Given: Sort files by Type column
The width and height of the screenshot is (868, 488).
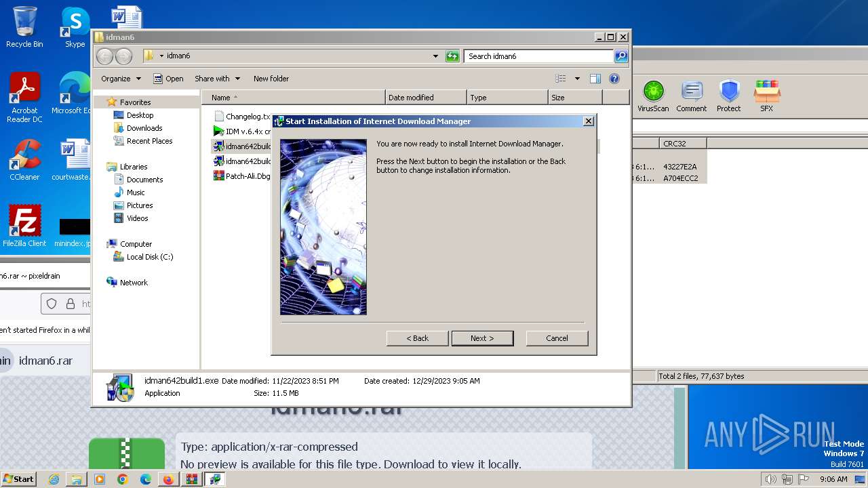Looking at the screenshot, I should point(507,98).
